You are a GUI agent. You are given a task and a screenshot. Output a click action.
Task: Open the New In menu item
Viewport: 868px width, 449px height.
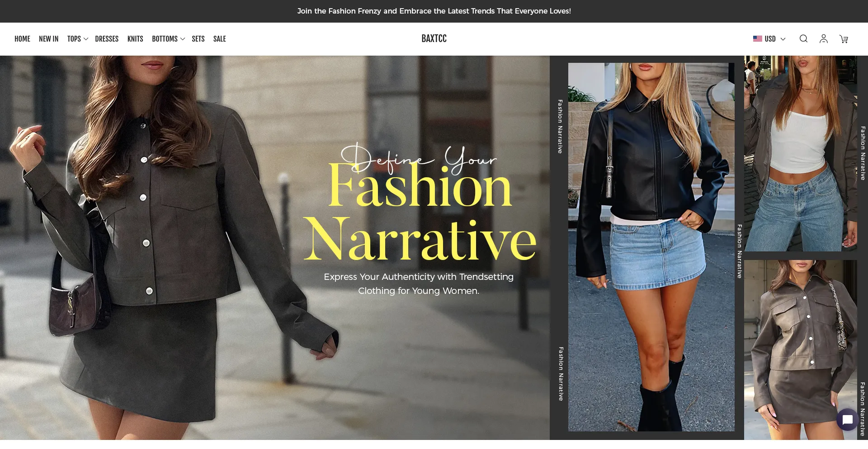(x=48, y=39)
